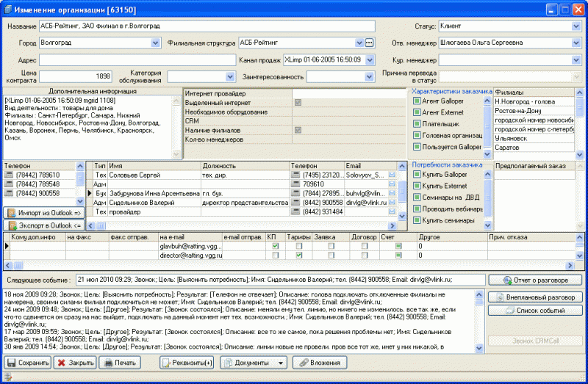
Task: Click the Экспорт в Outlook button
Action: tap(44, 225)
